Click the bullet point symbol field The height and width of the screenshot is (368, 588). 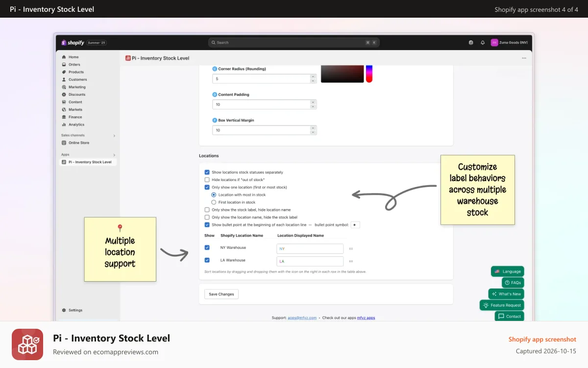355,225
